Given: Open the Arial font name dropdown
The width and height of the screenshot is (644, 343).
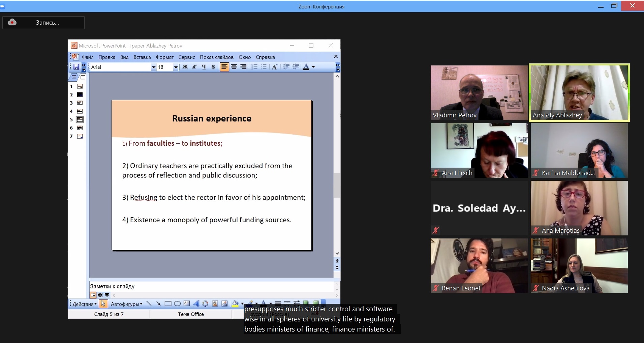Looking at the screenshot, I should pyautogui.click(x=154, y=67).
